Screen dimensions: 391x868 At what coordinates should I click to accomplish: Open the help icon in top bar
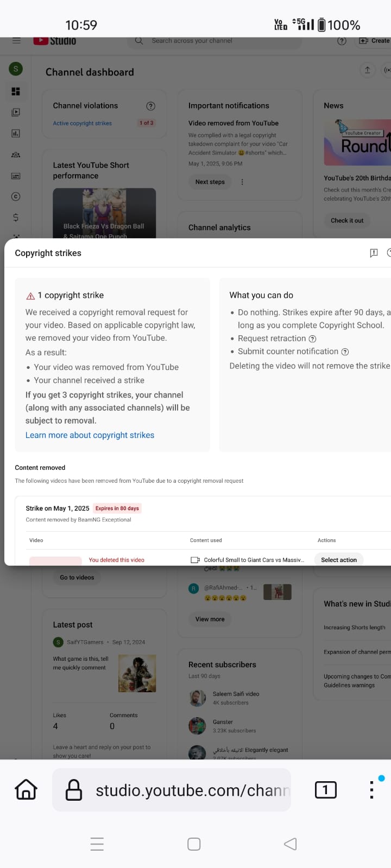pos(342,41)
